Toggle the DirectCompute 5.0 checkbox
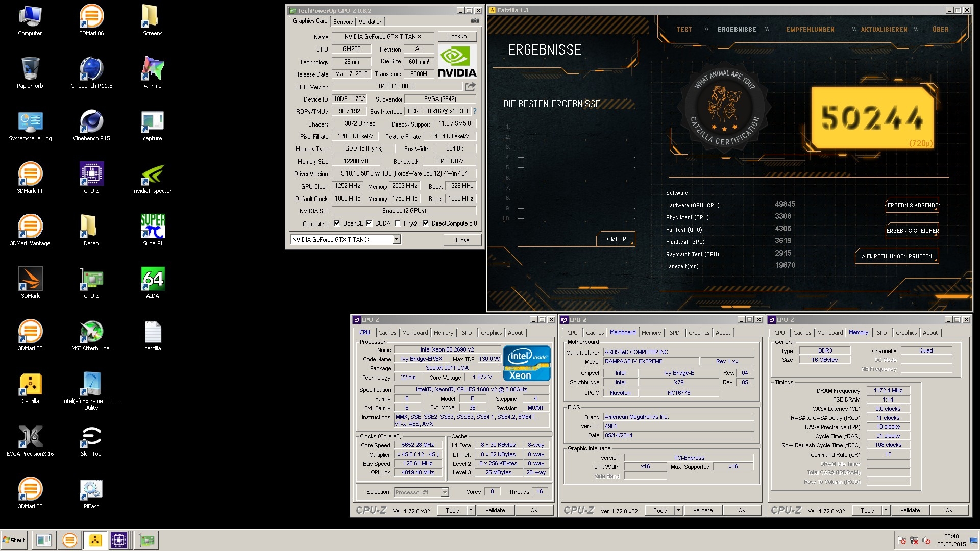 pos(426,223)
